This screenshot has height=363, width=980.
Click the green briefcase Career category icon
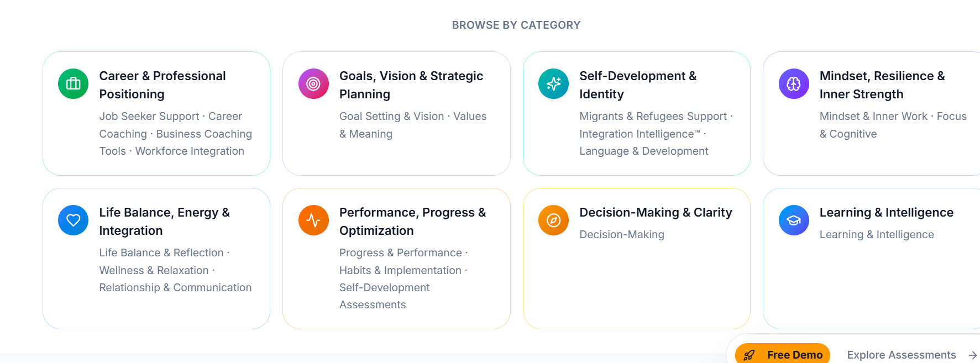click(x=73, y=84)
